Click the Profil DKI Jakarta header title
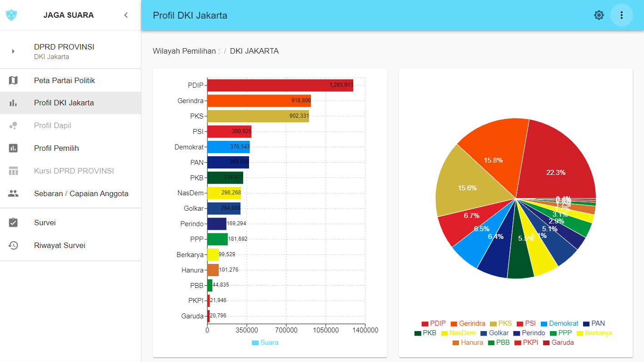644x362 pixels. click(x=190, y=15)
